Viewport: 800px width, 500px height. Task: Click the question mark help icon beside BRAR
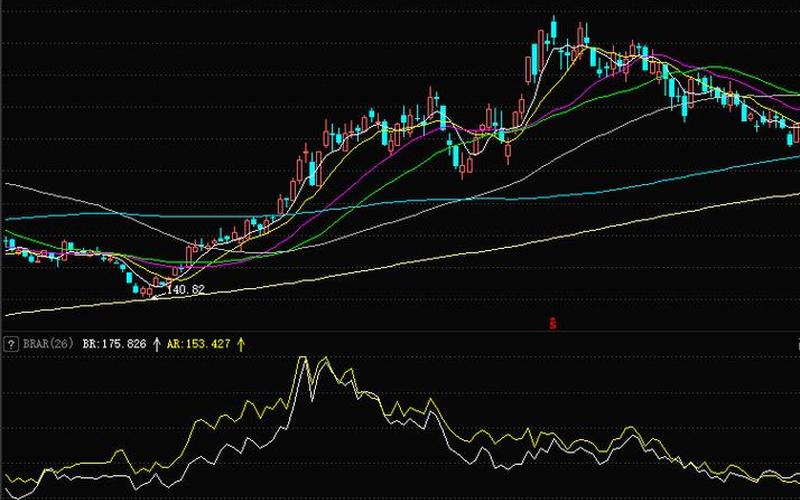(x=11, y=344)
